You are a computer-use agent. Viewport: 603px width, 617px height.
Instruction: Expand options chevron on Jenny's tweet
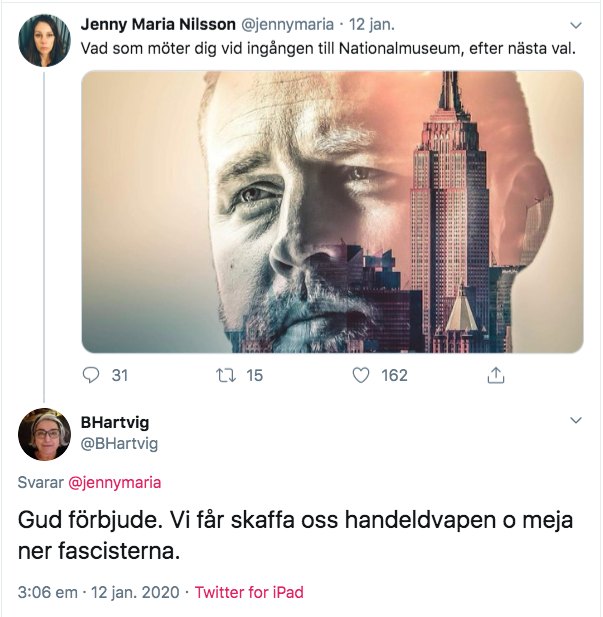click(575, 25)
